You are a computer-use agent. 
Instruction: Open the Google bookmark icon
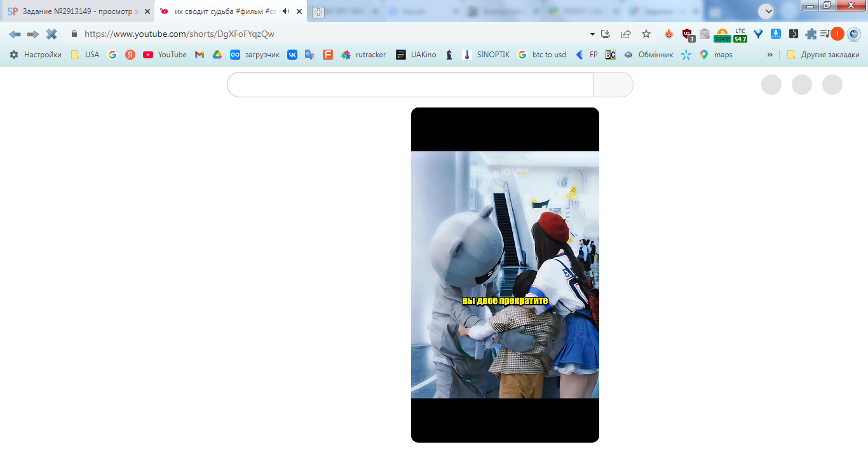pos(112,55)
